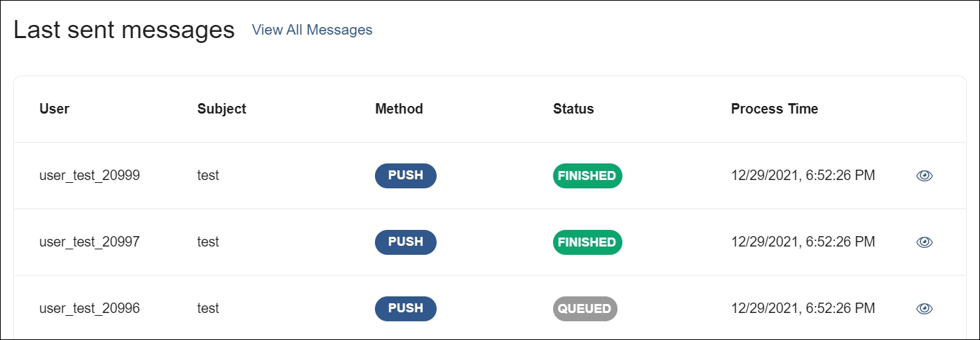The image size is (980, 340).
Task: Select the PUSH badge for user_test_20997
Action: point(405,242)
